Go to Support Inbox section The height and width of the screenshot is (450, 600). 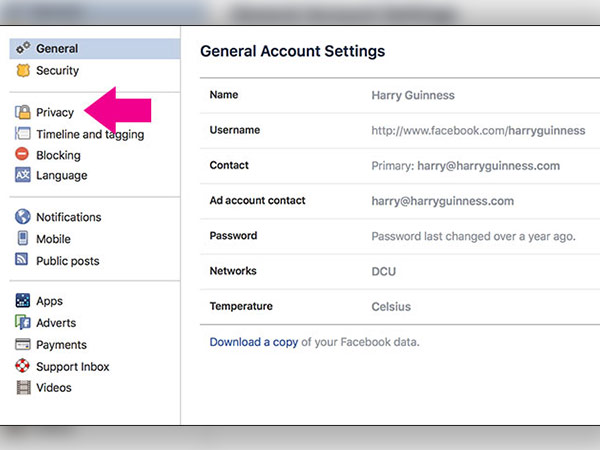pyautogui.click(x=73, y=367)
